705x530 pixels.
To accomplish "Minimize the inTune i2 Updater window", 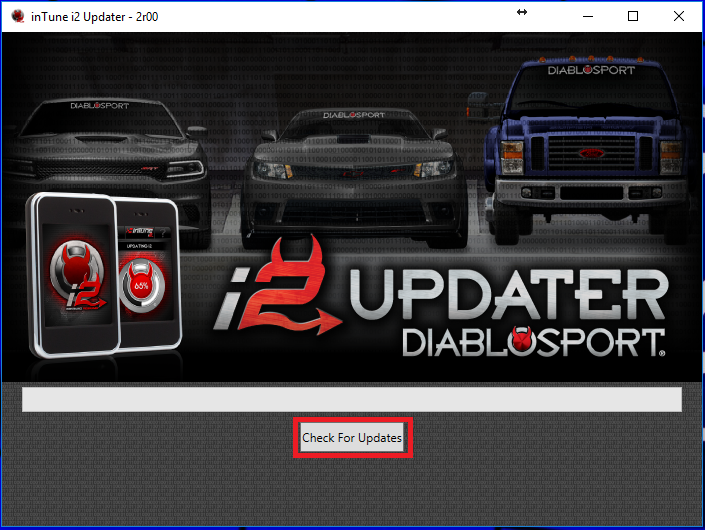I will pos(588,17).
